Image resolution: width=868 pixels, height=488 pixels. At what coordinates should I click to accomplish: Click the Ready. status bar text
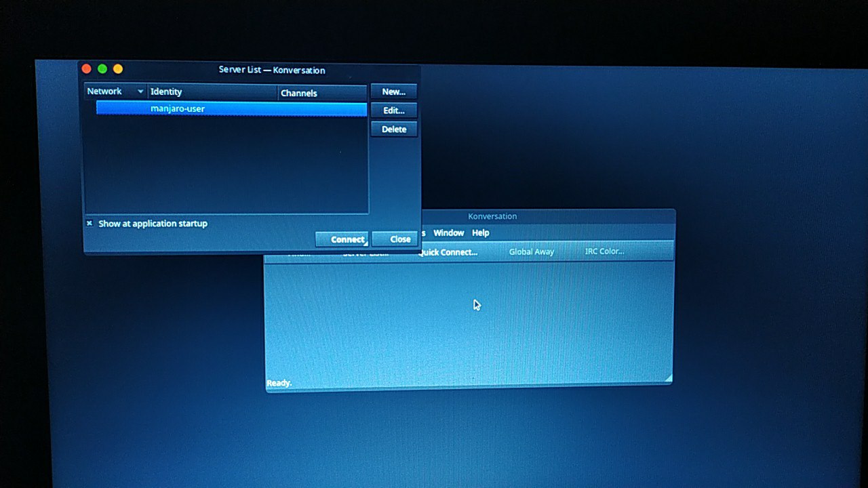[x=279, y=383]
